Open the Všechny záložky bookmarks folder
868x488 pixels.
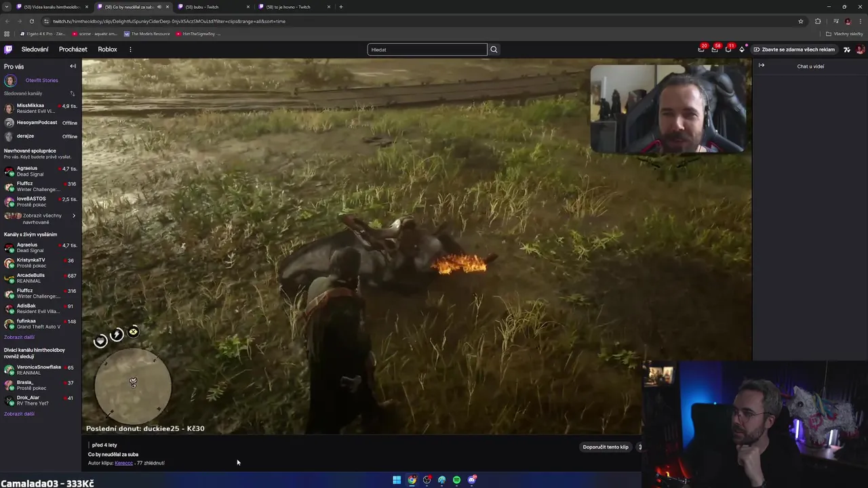pyautogui.click(x=844, y=34)
